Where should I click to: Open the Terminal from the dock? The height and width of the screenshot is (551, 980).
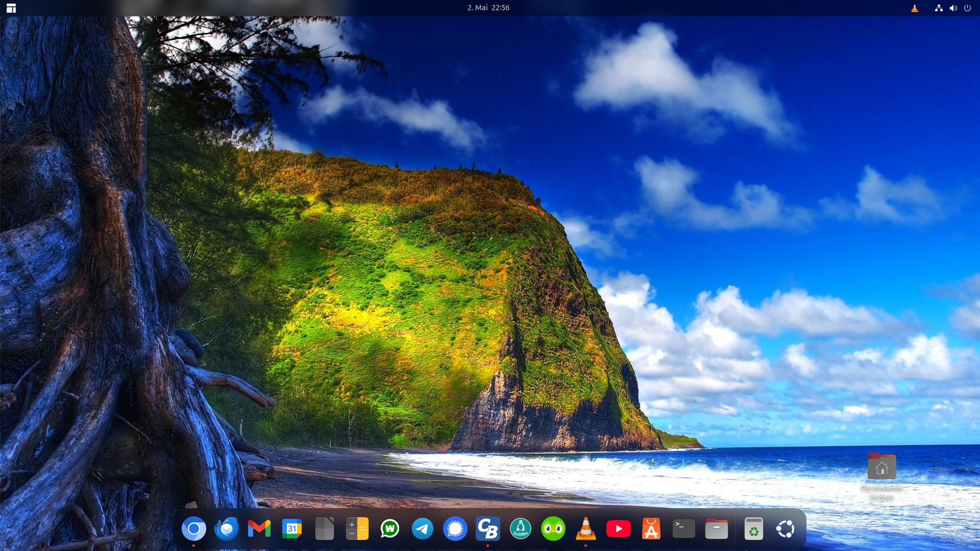tap(684, 529)
